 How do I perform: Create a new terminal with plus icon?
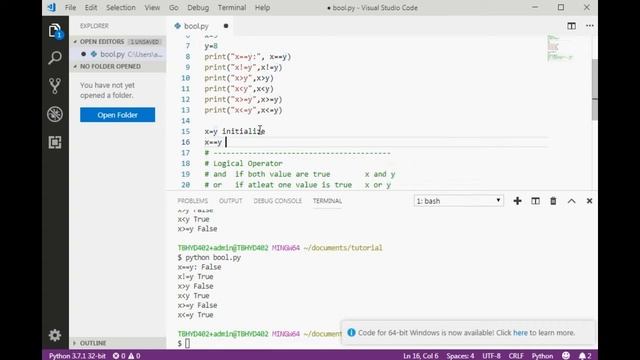coord(517,201)
